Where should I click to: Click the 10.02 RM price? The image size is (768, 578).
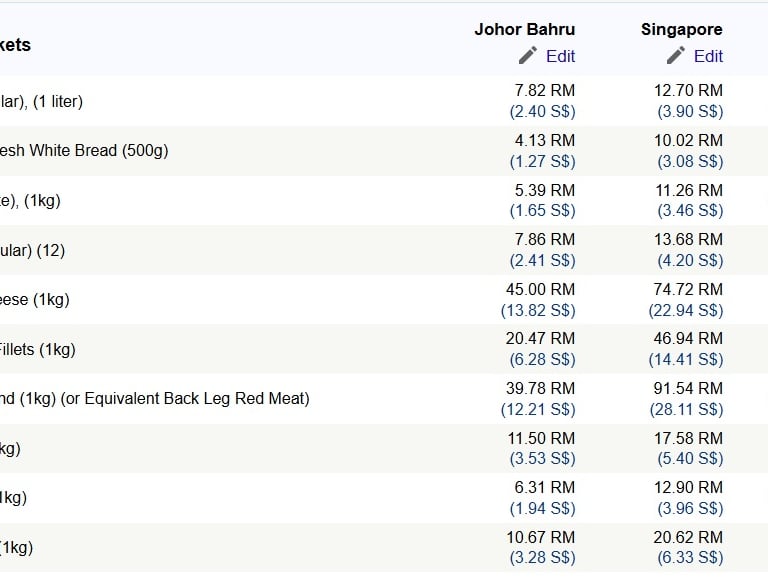point(688,141)
